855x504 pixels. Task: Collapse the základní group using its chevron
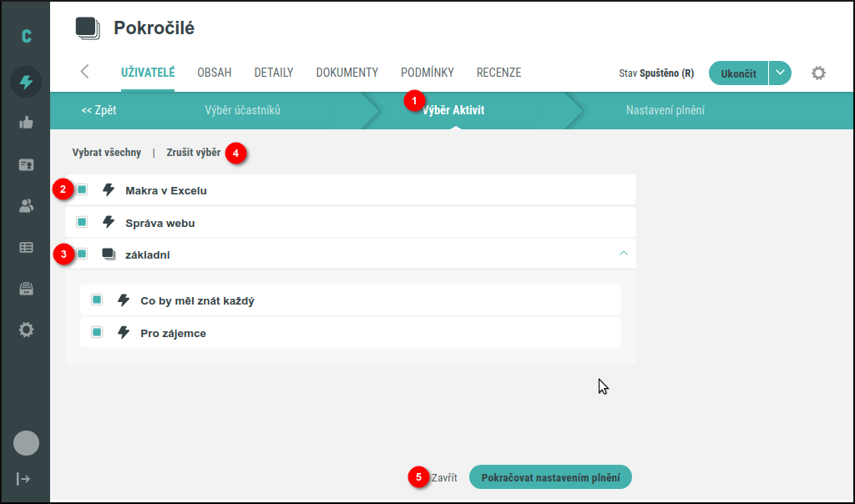(x=624, y=252)
